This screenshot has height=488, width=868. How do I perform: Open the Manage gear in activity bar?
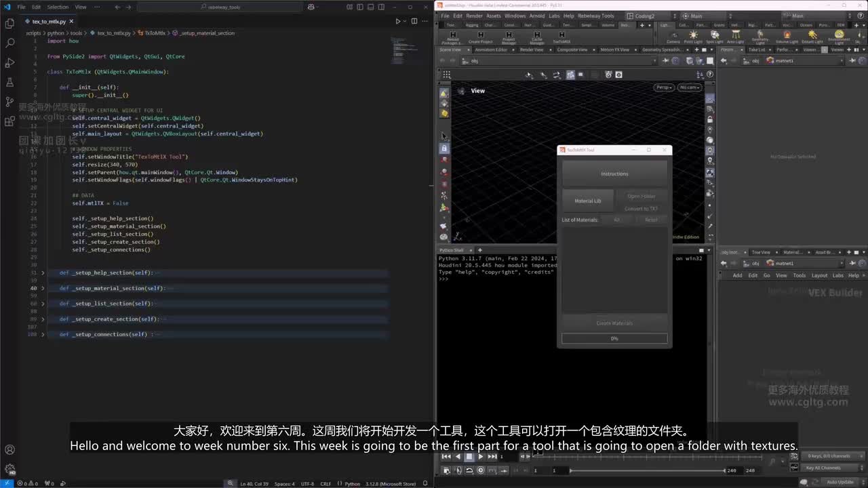click(x=9, y=469)
